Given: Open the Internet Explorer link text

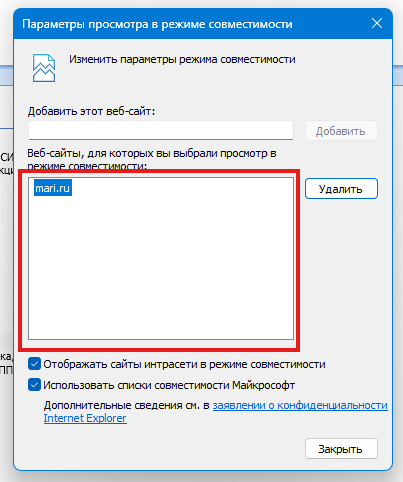Looking at the screenshot, I should click(85, 418).
